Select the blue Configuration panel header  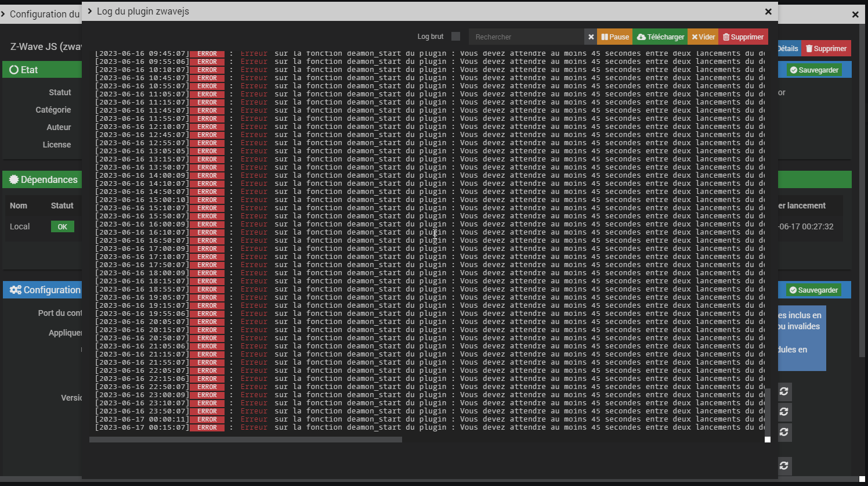(44, 290)
